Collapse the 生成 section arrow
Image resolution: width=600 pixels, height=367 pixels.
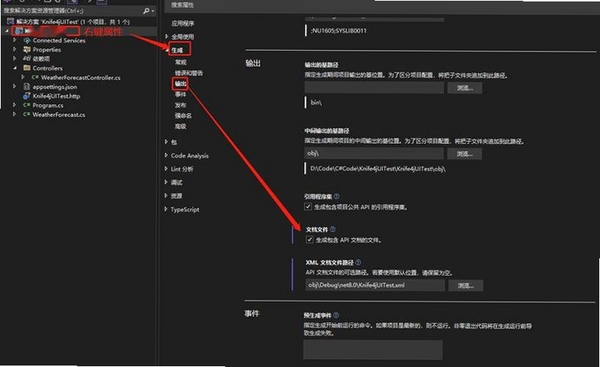168,50
